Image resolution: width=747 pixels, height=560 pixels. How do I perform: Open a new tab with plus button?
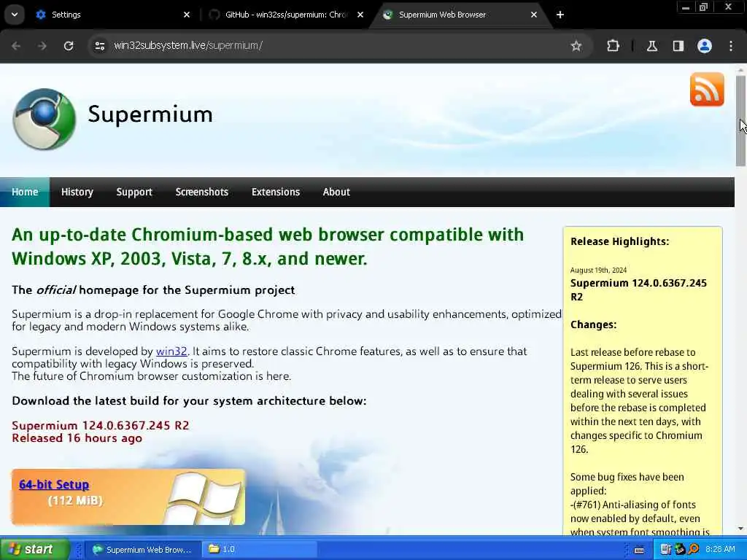click(x=560, y=15)
